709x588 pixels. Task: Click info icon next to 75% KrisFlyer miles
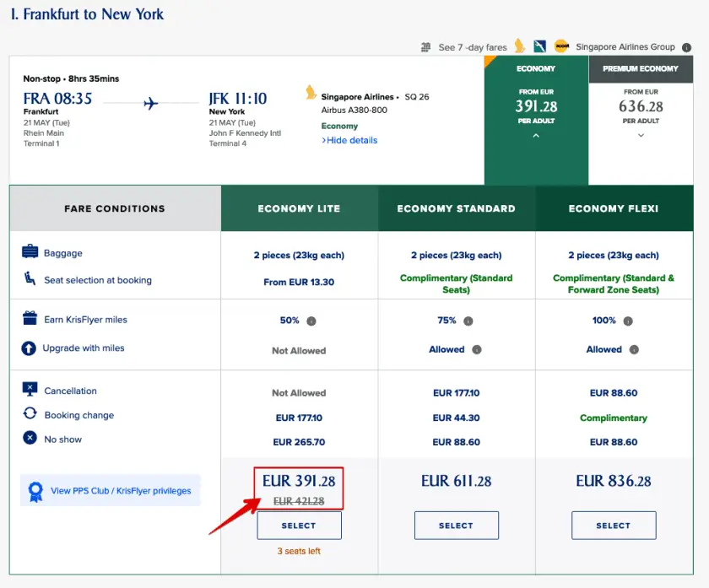[468, 321]
